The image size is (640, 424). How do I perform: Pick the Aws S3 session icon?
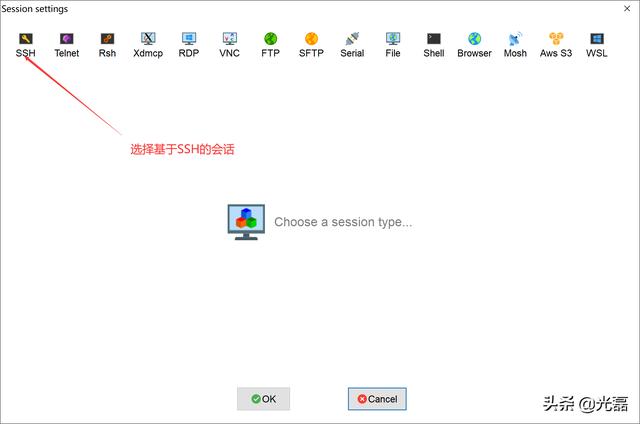click(x=556, y=45)
